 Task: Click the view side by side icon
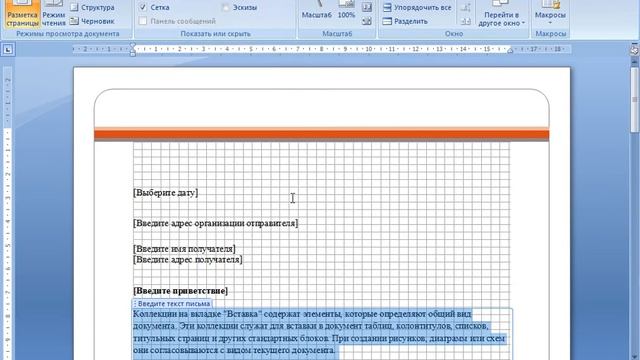pyautogui.click(x=465, y=7)
